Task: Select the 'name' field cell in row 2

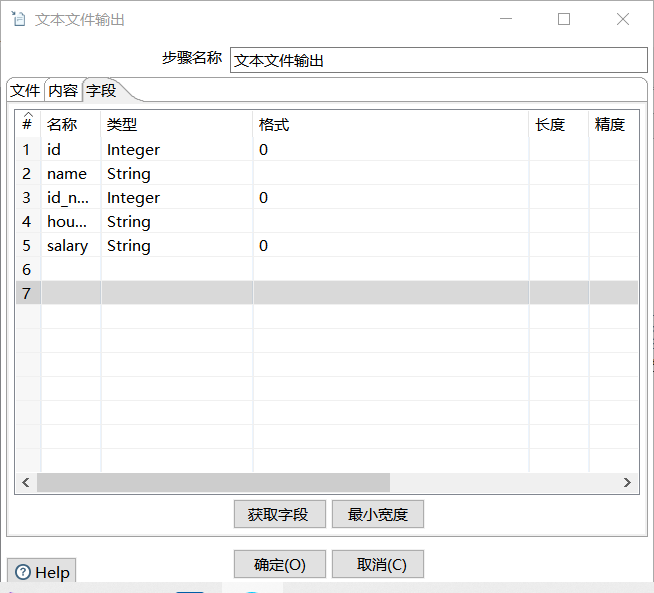Action: point(71,173)
